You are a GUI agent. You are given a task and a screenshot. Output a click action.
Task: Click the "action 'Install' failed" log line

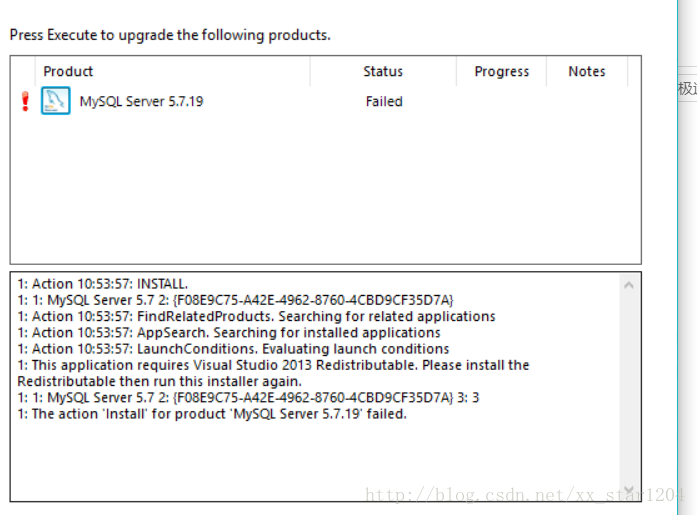click(212, 413)
